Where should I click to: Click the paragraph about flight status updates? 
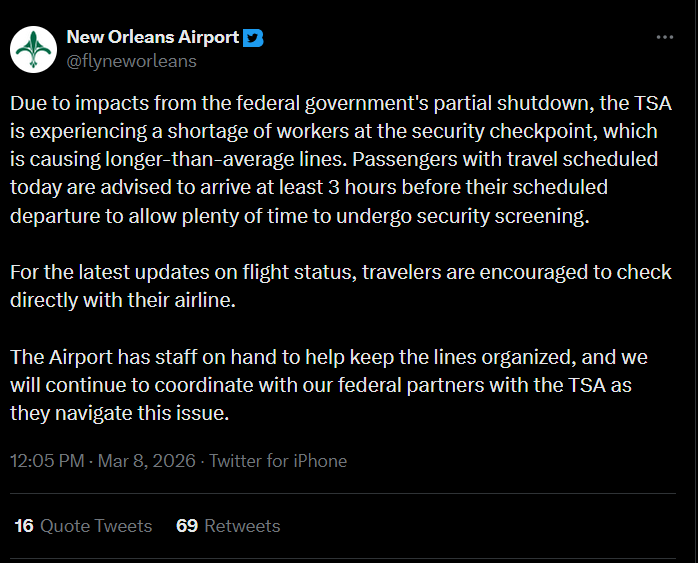[340, 285]
